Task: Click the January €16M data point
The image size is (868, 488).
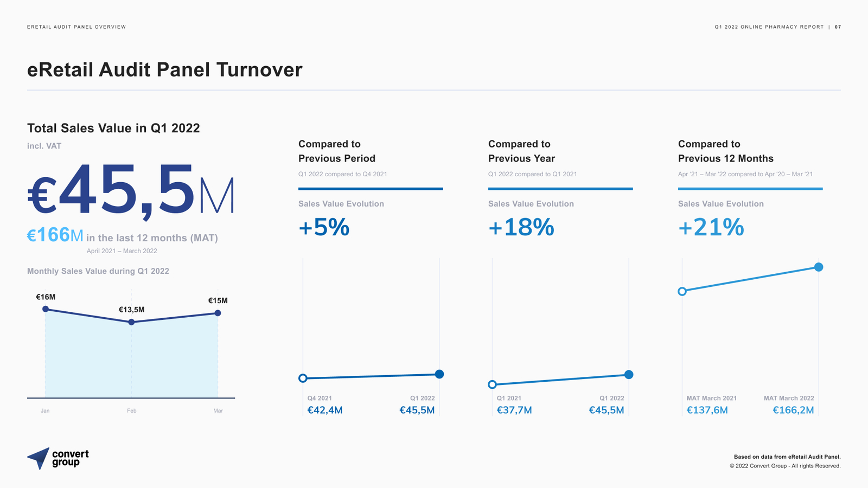Action: [46, 309]
